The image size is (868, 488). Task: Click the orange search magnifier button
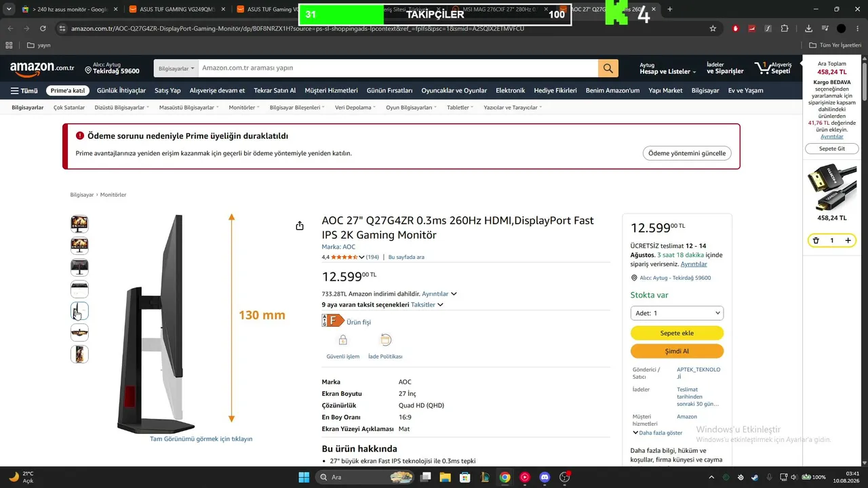(608, 68)
